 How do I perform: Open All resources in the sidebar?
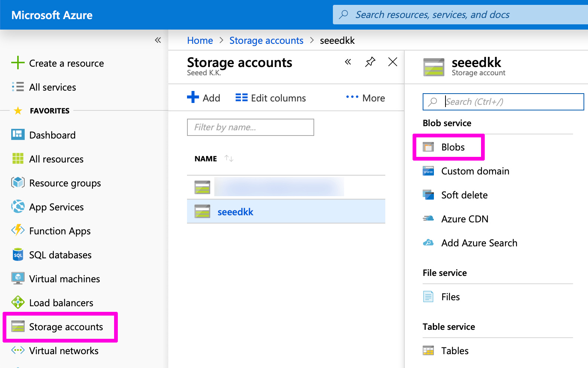pyautogui.click(x=56, y=159)
